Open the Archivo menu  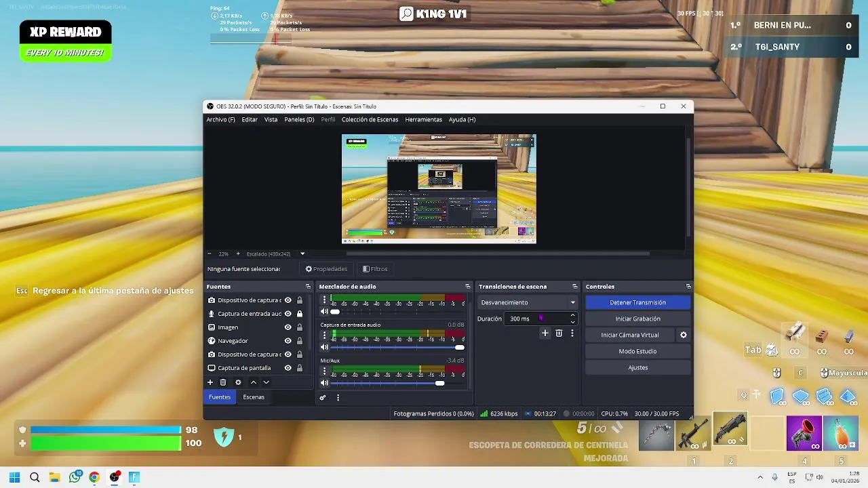220,119
